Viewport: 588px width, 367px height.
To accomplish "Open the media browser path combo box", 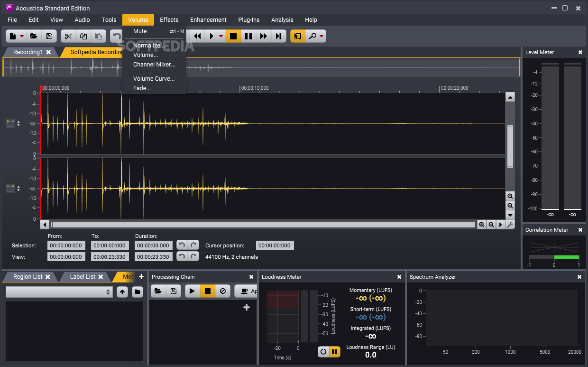I will [59, 292].
